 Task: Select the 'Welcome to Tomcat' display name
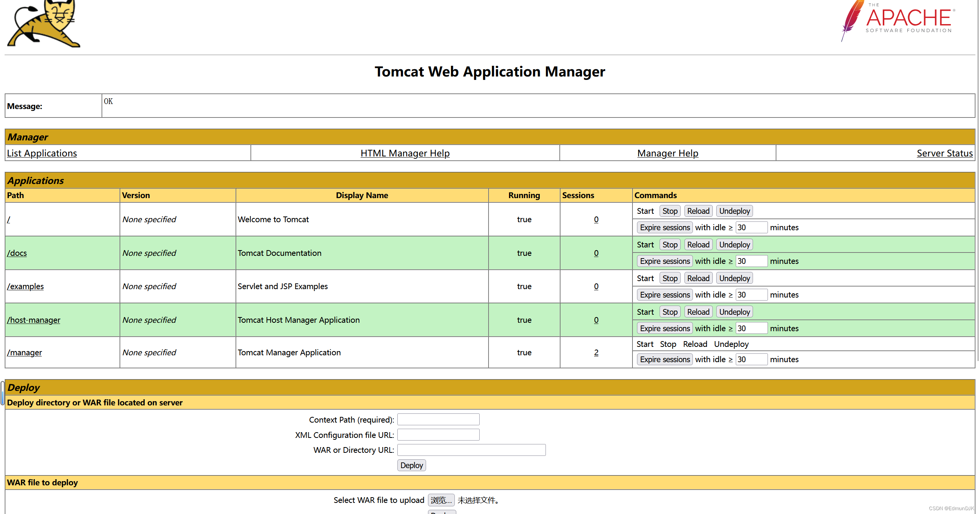[273, 220]
